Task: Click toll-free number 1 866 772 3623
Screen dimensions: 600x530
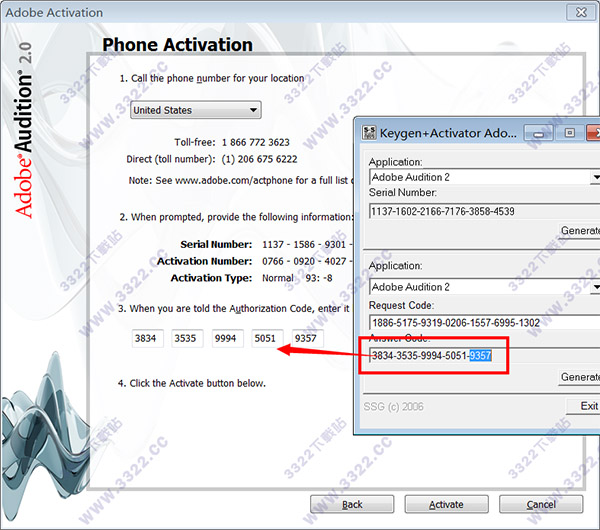Action: (x=256, y=142)
